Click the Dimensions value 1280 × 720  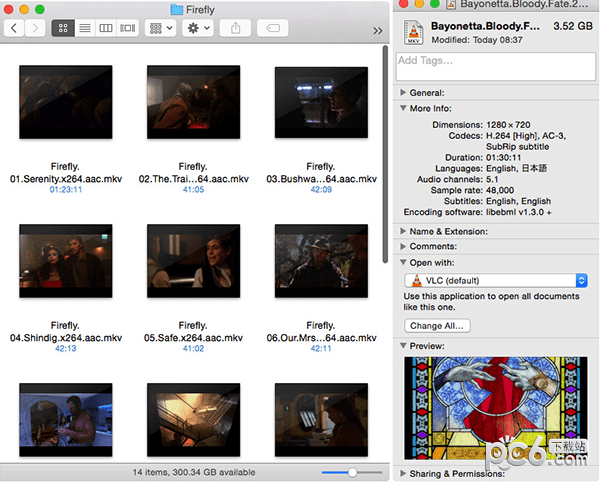[x=508, y=125]
